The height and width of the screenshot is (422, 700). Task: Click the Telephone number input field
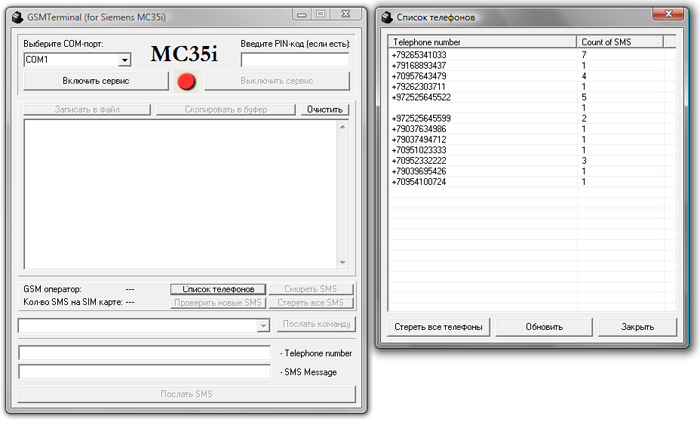[x=144, y=352]
